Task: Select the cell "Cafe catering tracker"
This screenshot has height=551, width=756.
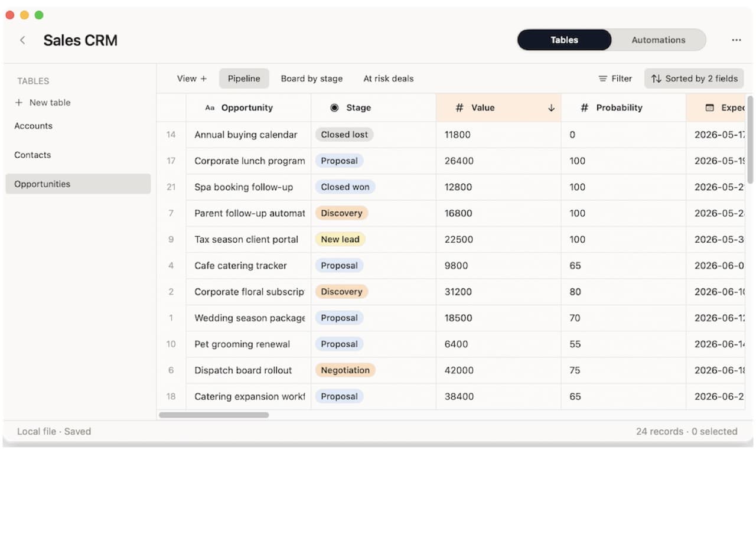Action: click(x=249, y=266)
